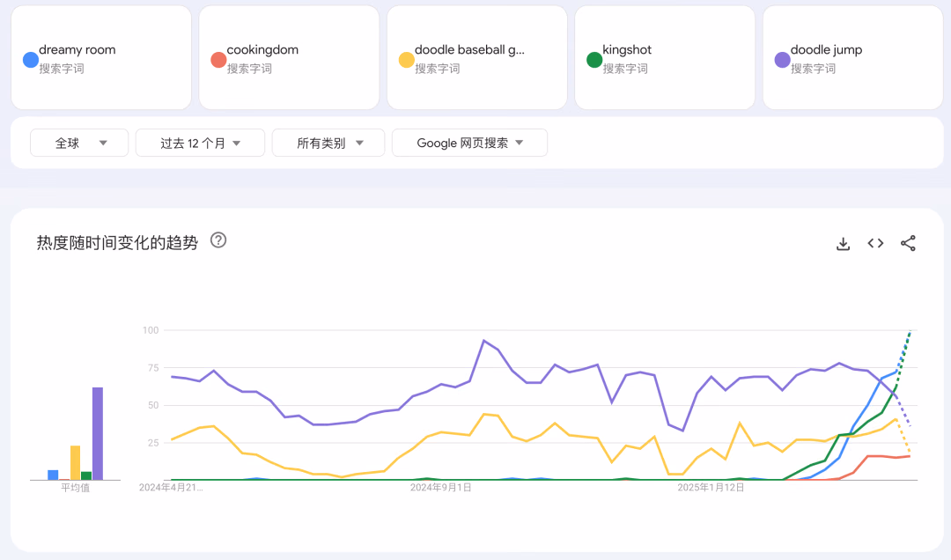Click the purple average bar for doodle jump
The image size is (951, 560).
pos(98,434)
